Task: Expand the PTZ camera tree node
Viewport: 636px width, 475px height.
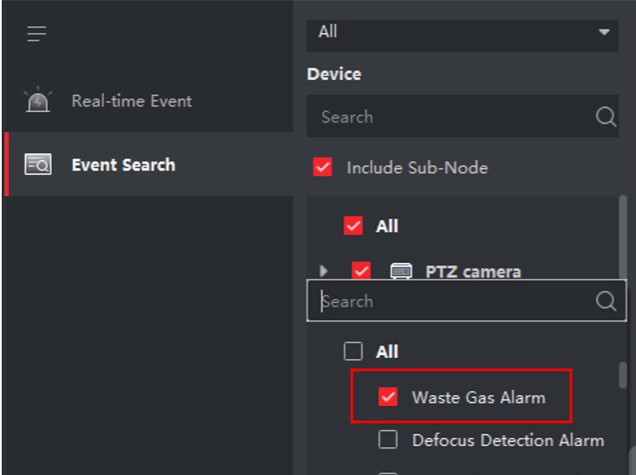Action: [323, 271]
